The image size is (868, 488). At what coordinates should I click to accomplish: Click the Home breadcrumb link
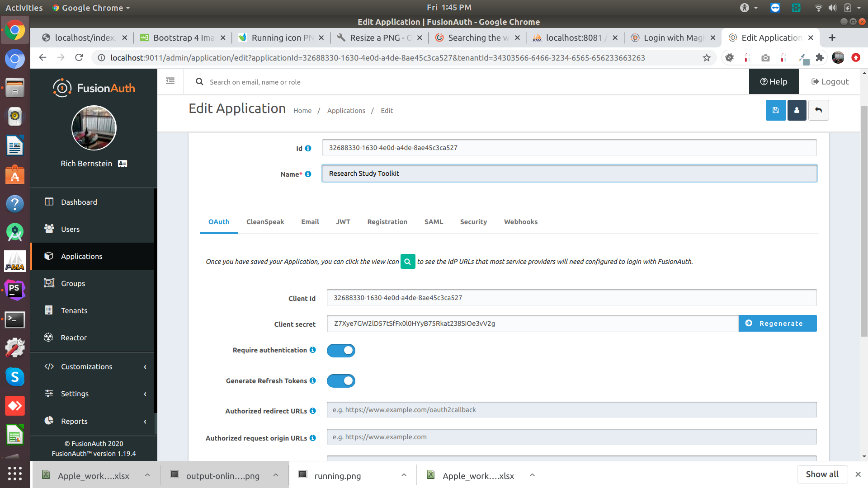click(302, 111)
